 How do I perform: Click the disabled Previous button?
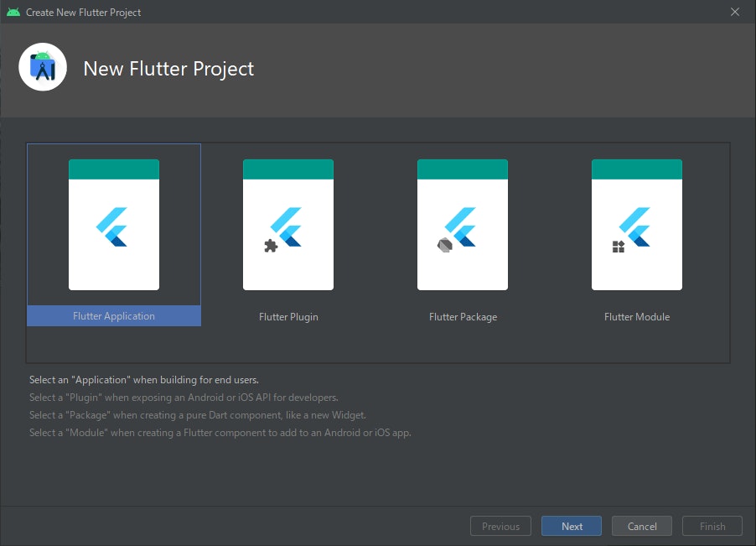coord(500,526)
